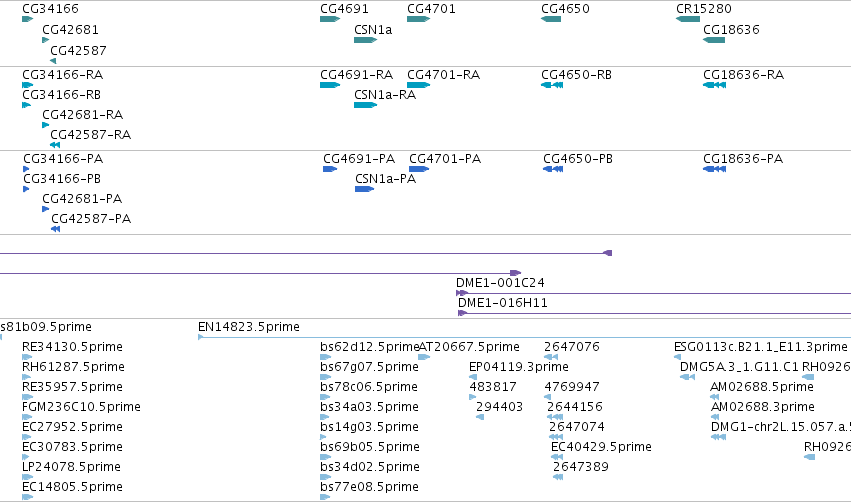This screenshot has height=502, width=851.
Task: Select AM02688.3prime EST label
Action: click(763, 407)
